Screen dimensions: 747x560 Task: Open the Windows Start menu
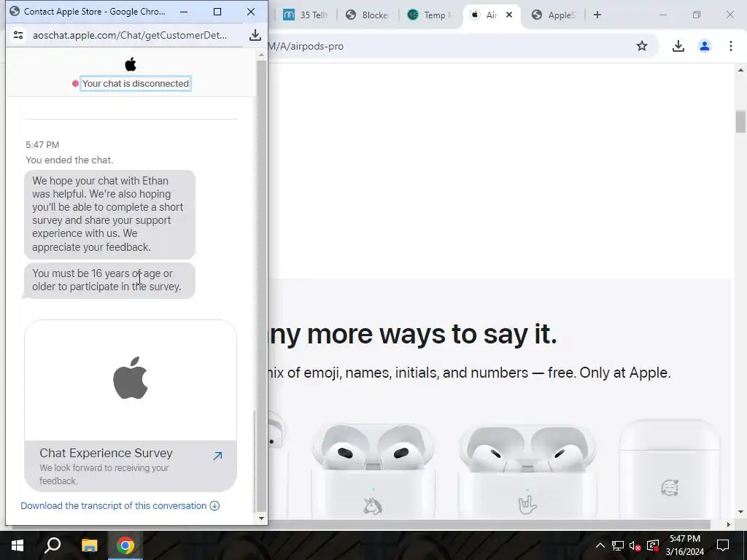(18, 545)
